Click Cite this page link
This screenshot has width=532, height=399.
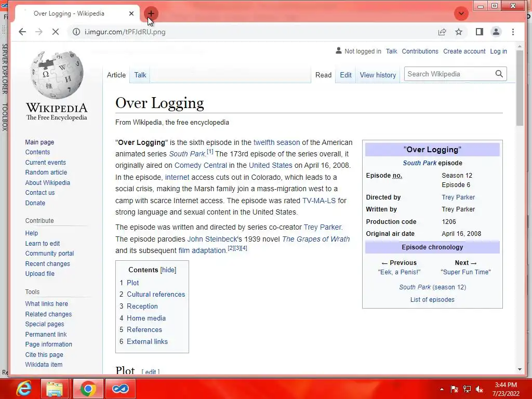tap(44, 354)
